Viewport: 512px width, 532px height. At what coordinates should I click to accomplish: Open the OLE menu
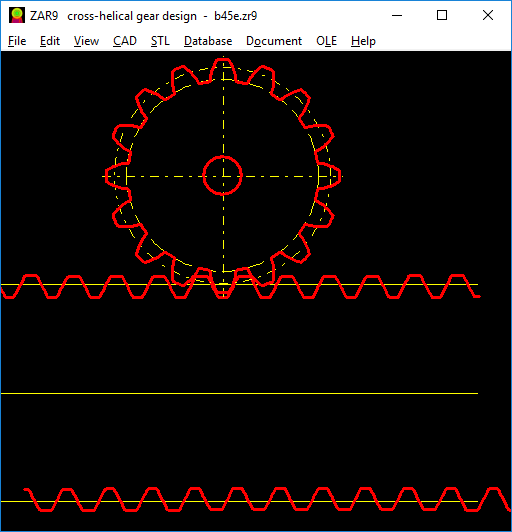326,41
